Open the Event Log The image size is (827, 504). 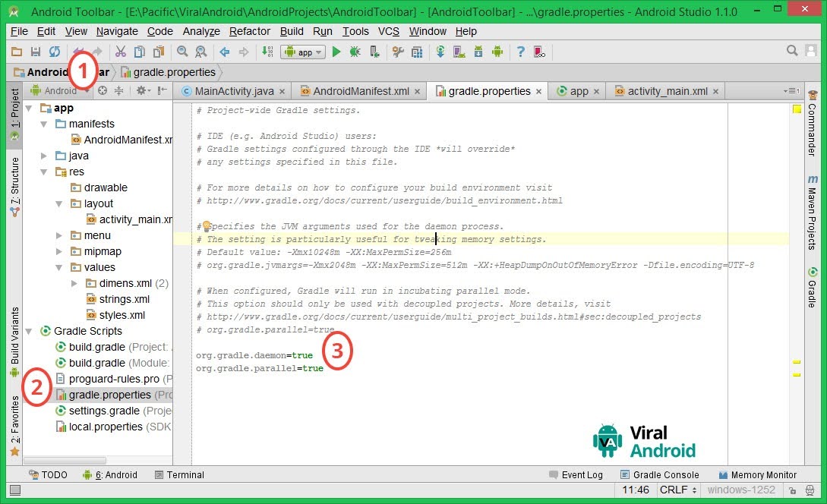click(576, 475)
